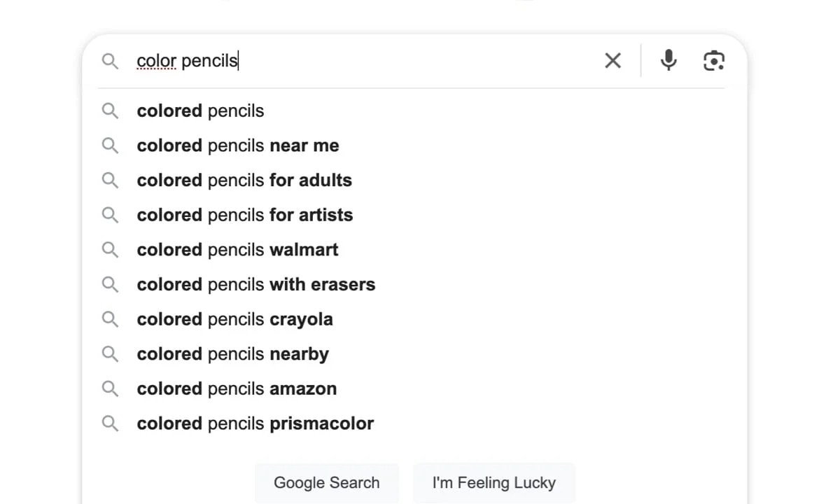Choose the 'colored pencils walmart' suggestion

[237, 249]
